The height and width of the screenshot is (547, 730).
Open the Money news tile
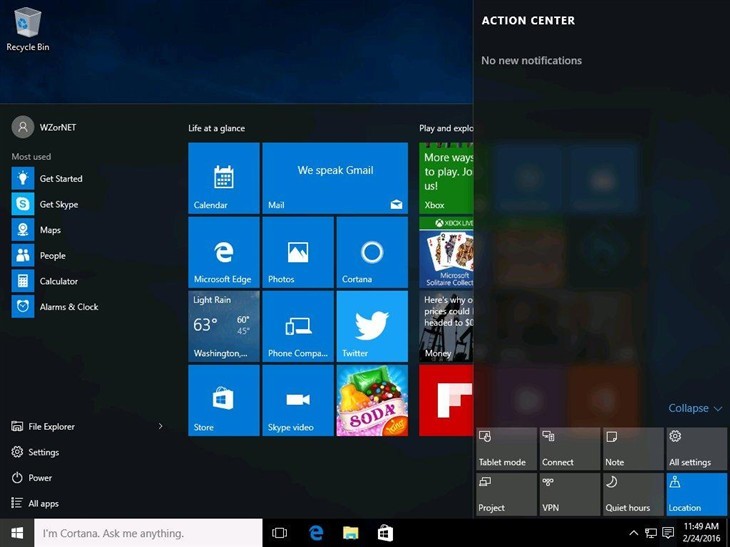(446, 326)
